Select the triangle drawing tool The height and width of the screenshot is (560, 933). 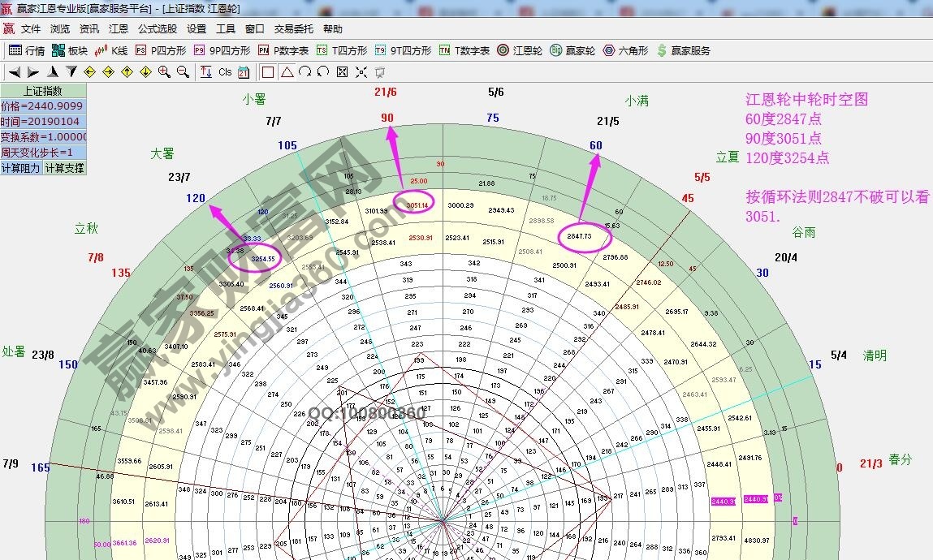[x=286, y=71]
